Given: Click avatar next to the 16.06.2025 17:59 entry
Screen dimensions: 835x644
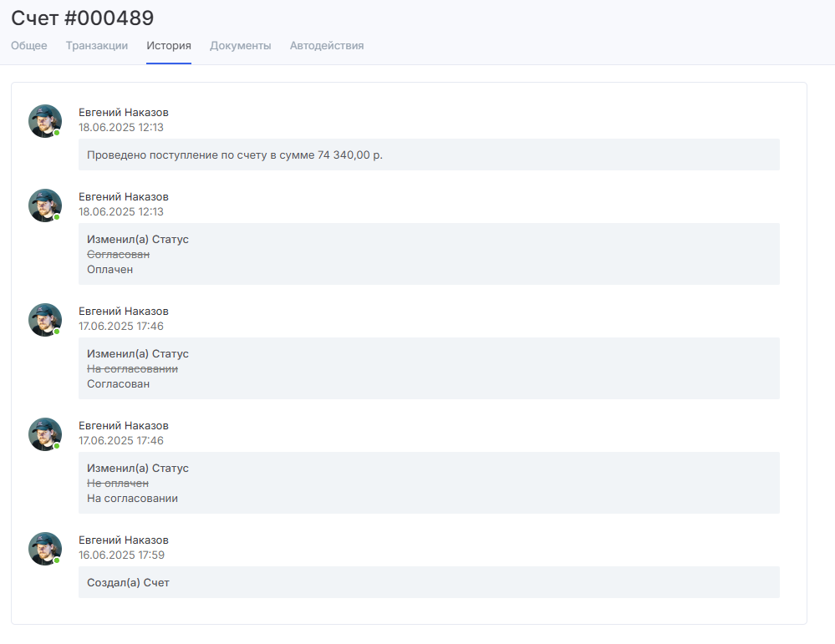Looking at the screenshot, I should click(x=45, y=549).
